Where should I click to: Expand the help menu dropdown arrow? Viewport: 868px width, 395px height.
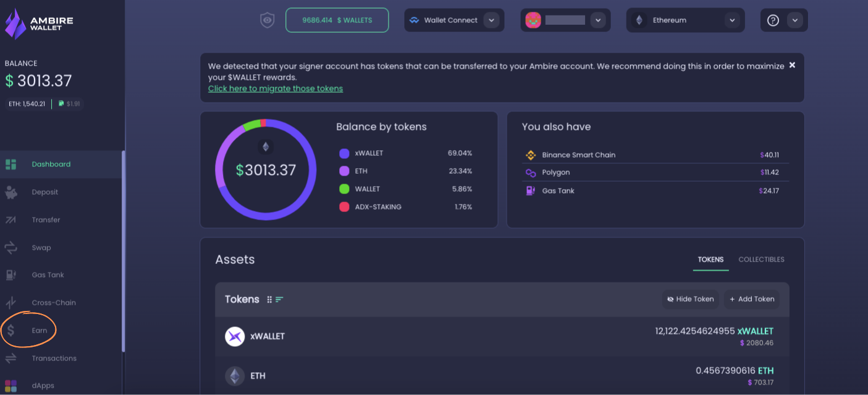point(795,20)
